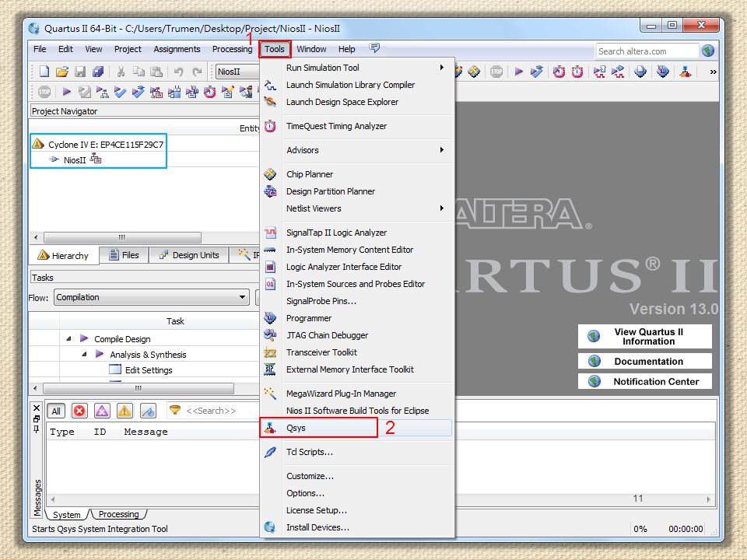
Task: Open the Assignments menu
Action: point(177,49)
